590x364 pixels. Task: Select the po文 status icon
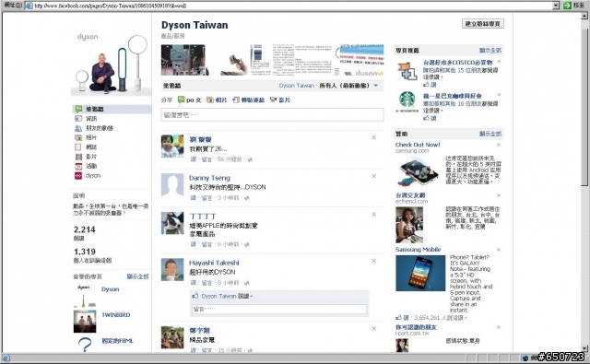[x=181, y=100]
